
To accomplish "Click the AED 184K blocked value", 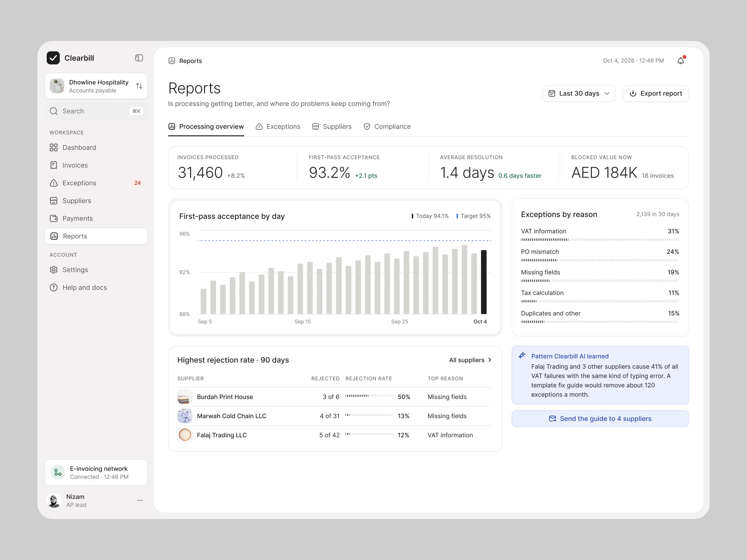I will (604, 173).
